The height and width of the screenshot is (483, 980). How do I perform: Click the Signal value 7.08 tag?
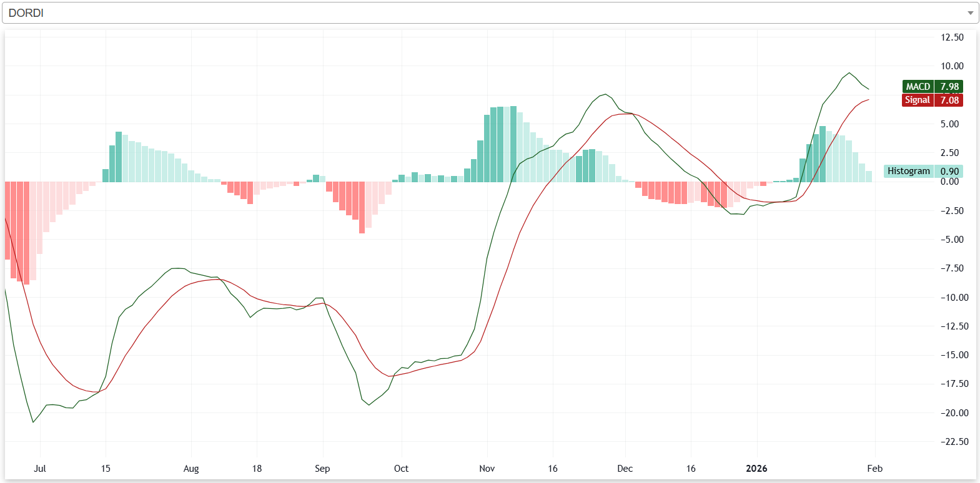tap(949, 100)
